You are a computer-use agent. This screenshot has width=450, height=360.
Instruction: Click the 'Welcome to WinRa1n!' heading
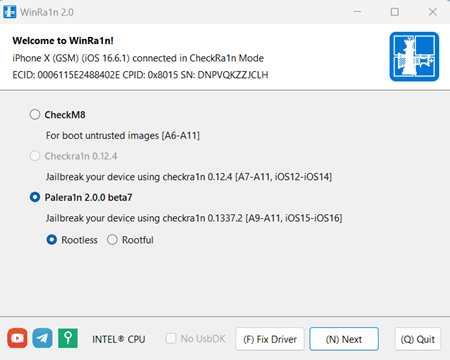point(63,41)
